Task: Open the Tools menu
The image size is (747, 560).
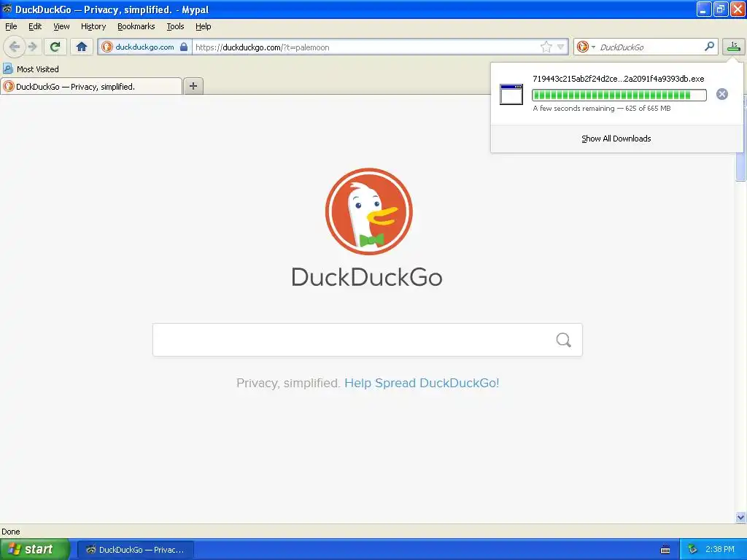Action: [175, 26]
